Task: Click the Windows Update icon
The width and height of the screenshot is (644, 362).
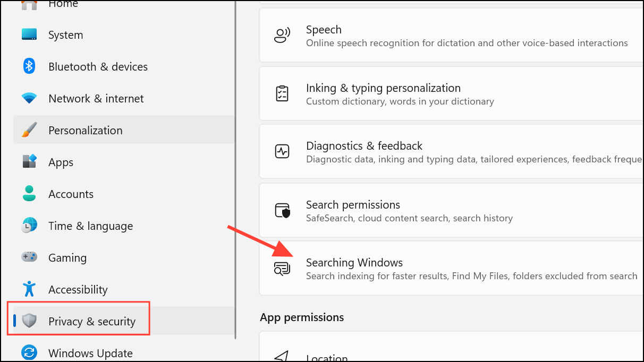Action: pyautogui.click(x=29, y=353)
